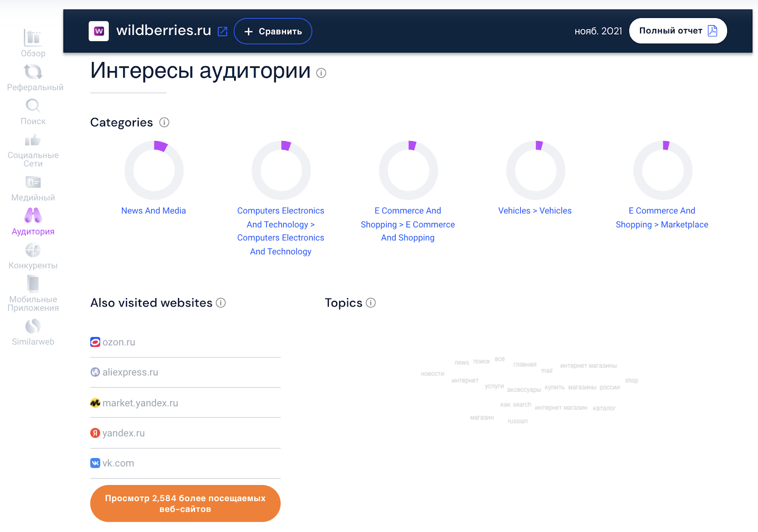Open wildberries.ru external link icon
758x532 pixels.
[x=223, y=31]
